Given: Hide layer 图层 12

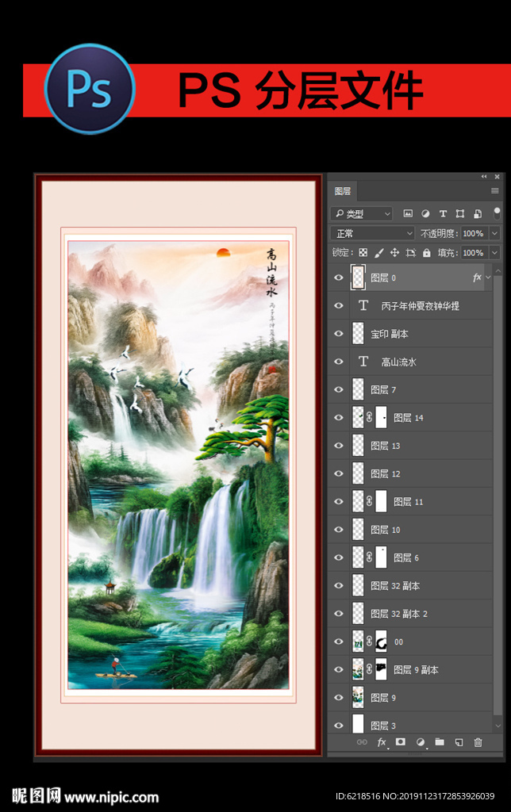Looking at the screenshot, I should 339,473.
